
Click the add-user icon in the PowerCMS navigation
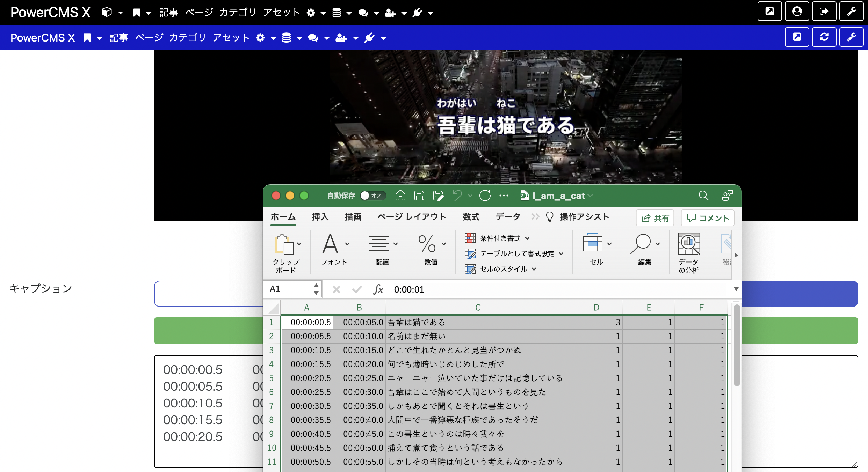point(390,13)
